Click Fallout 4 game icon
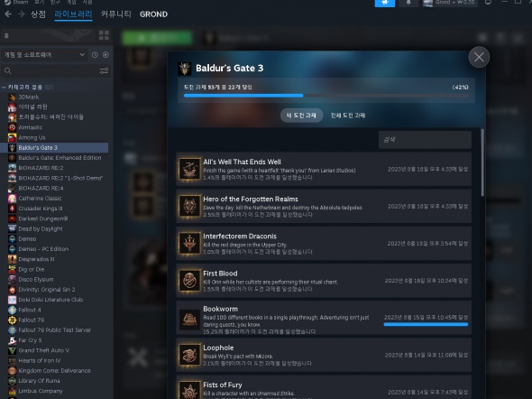This screenshot has height=399, width=532. click(13, 310)
